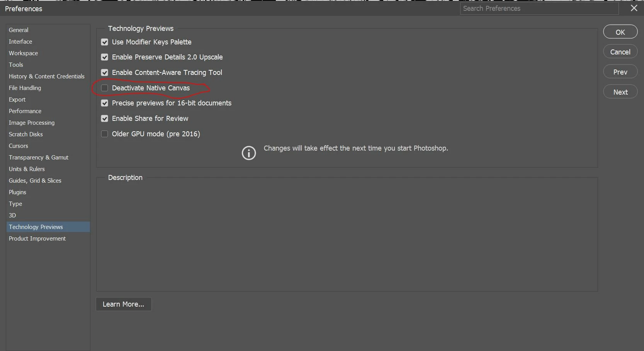Open Performance preferences
The image size is (644, 351).
(48, 111)
